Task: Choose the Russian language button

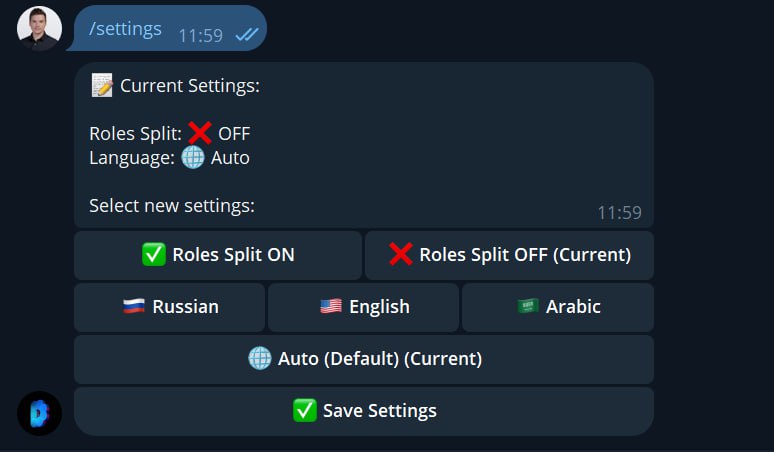Action: (x=169, y=307)
